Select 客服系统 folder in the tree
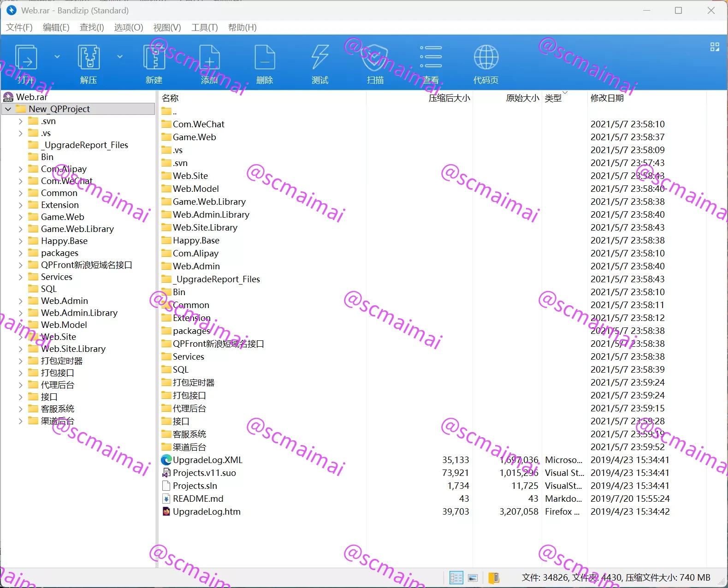 [58, 409]
